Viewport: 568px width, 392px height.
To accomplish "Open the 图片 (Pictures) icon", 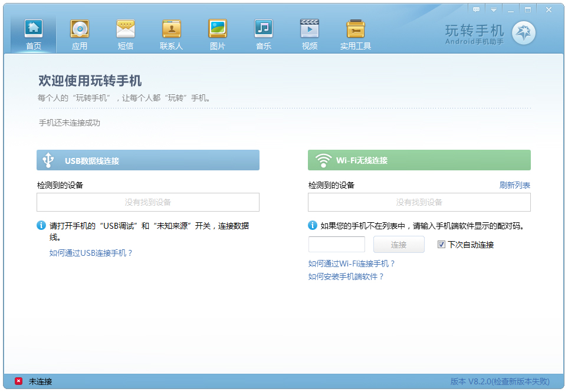I will 218,29.
